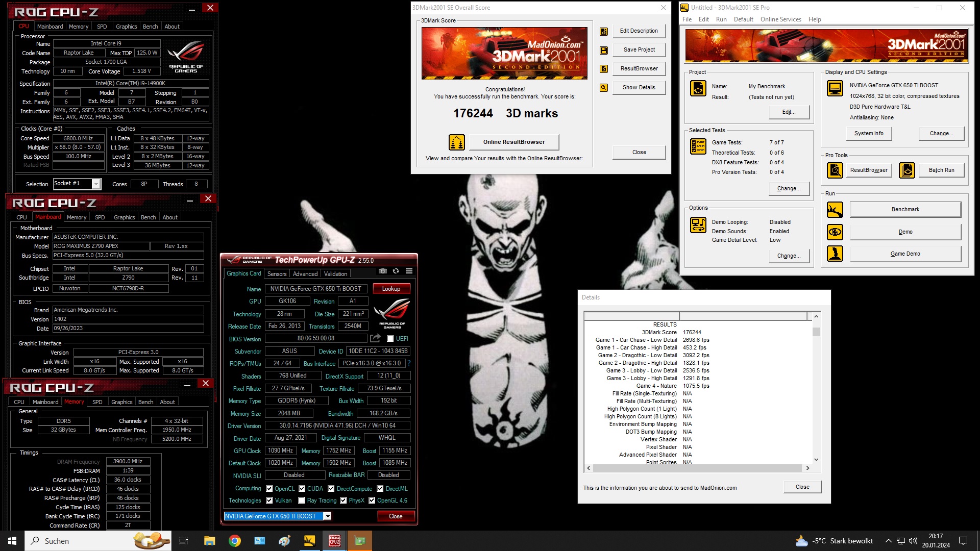
Task: Click the Project icon in 3DMark2001 Pro
Action: pos(698,88)
